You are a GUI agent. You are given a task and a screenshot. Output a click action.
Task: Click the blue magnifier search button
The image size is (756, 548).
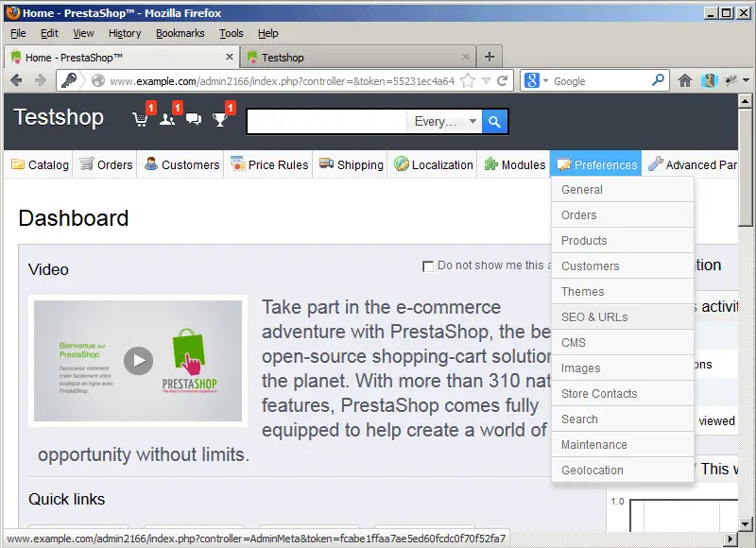click(494, 122)
